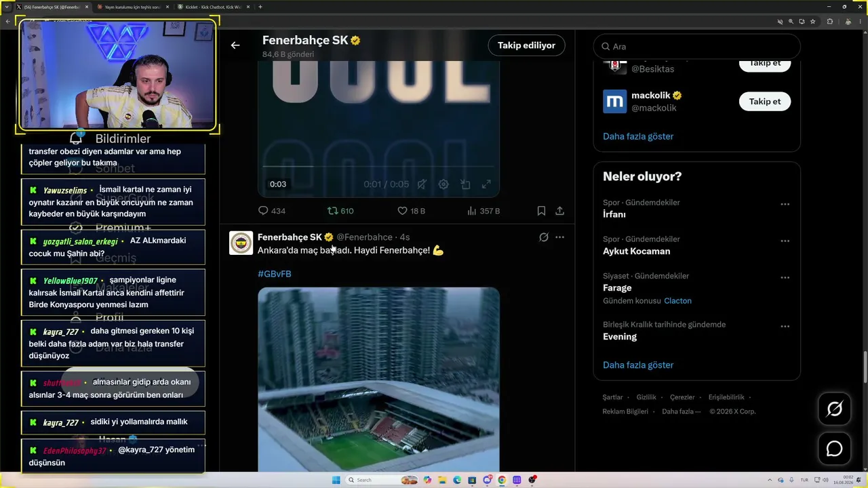This screenshot has height=488, width=868.
Task: Open more options for Aykut Kocaman trend
Action: [x=785, y=241]
